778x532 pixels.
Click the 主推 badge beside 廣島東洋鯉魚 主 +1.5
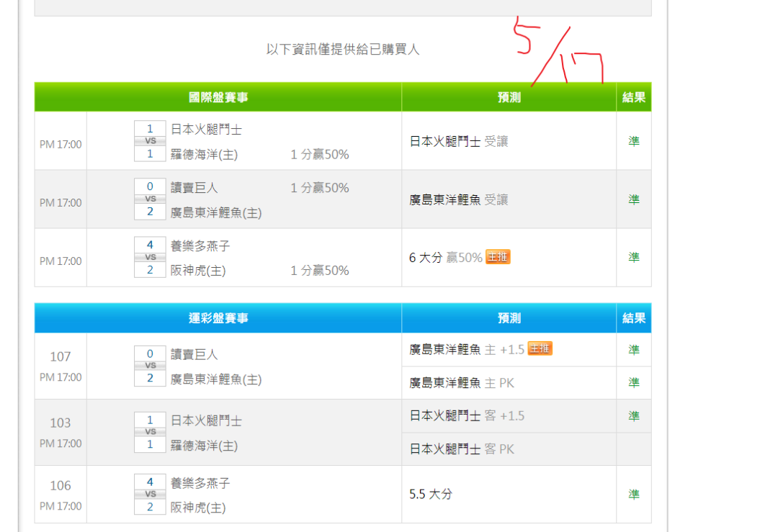[x=540, y=348]
